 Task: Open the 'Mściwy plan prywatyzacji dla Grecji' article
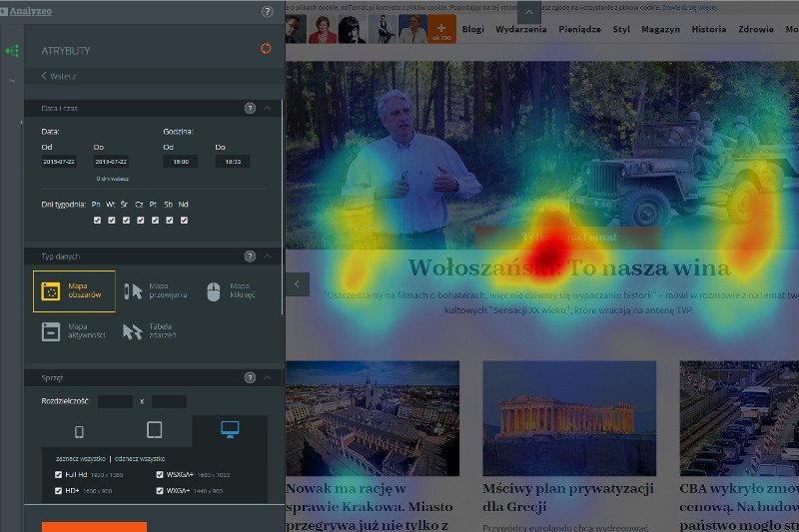[567, 497]
